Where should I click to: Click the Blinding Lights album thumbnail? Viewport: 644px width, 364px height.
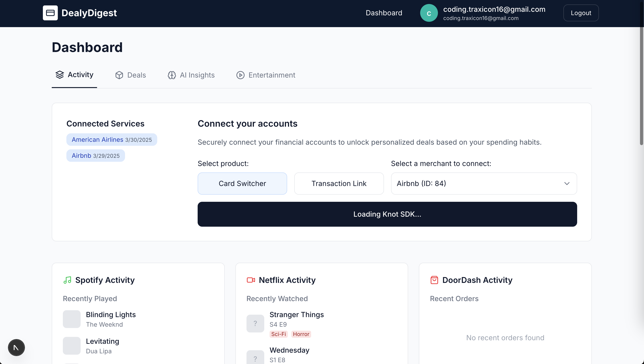pyautogui.click(x=72, y=319)
